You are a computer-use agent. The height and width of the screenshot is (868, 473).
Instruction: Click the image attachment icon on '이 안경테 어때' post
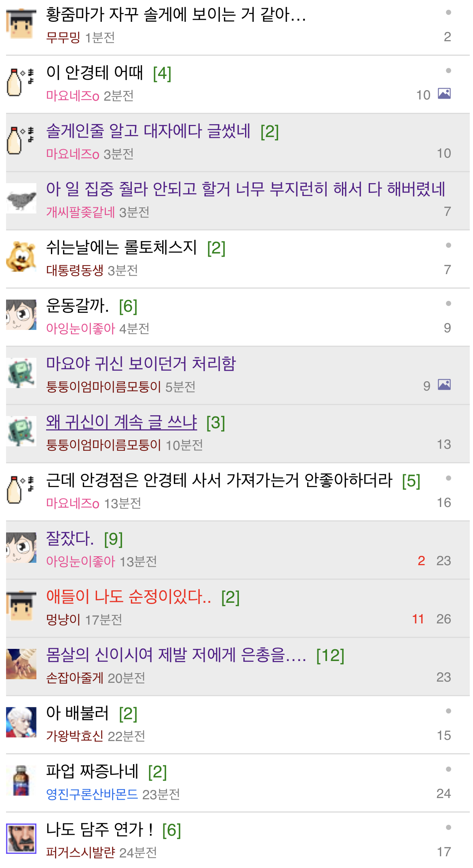(444, 94)
